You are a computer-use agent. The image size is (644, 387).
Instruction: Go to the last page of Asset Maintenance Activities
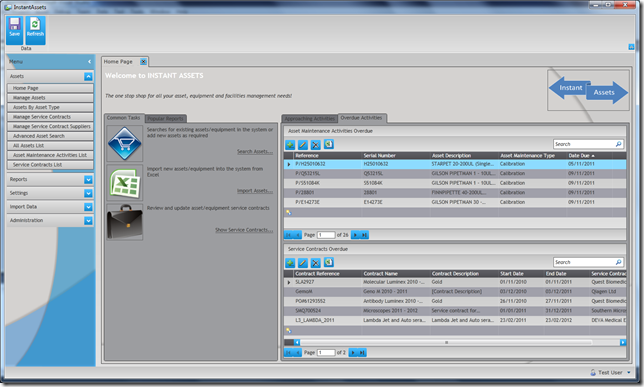[x=364, y=235]
